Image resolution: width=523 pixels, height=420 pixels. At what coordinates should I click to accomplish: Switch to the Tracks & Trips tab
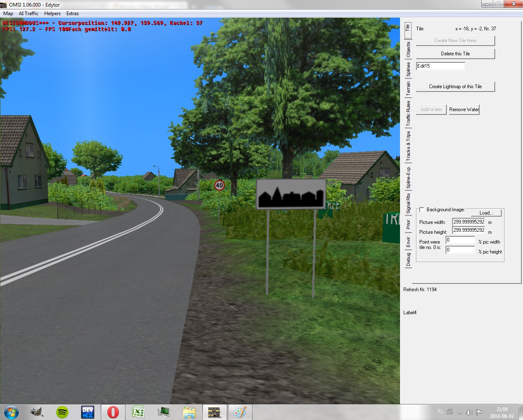408,146
